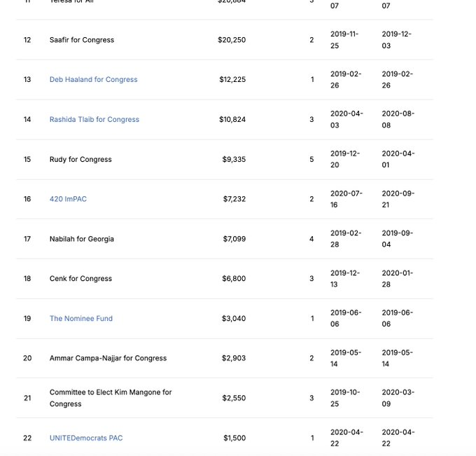Select first date 2020-04-03
The height and width of the screenshot is (456, 476).
click(x=346, y=119)
